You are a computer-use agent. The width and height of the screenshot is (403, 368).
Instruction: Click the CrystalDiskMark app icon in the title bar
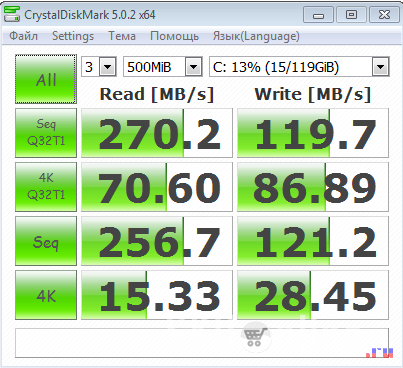[12, 14]
